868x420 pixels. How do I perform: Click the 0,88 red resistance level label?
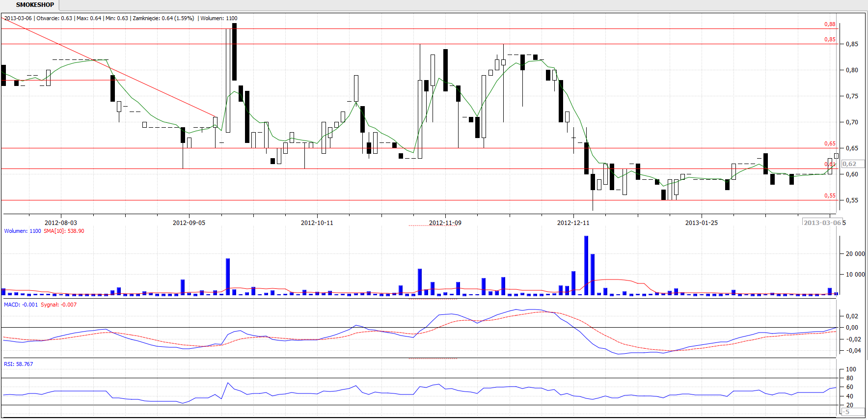tap(829, 24)
